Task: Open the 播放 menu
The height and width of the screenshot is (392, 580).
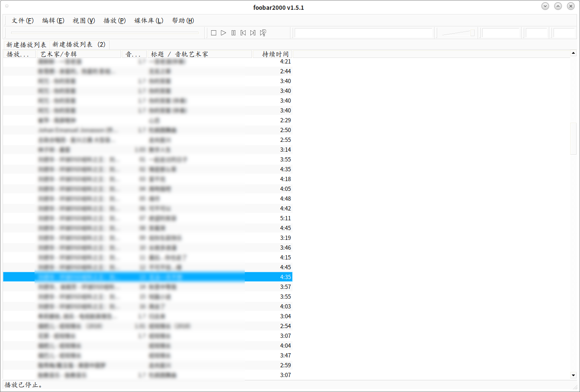Action: click(114, 20)
